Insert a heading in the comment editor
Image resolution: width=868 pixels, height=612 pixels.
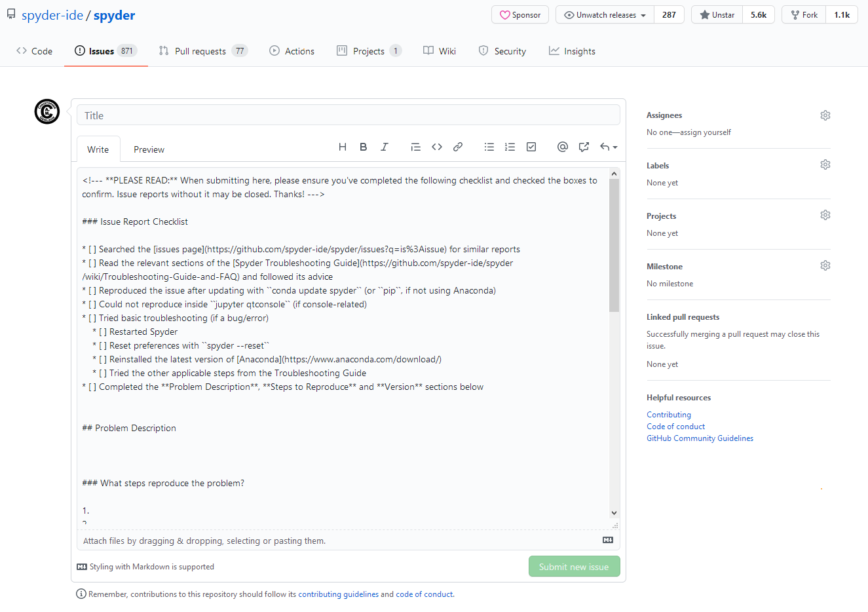tap(343, 147)
